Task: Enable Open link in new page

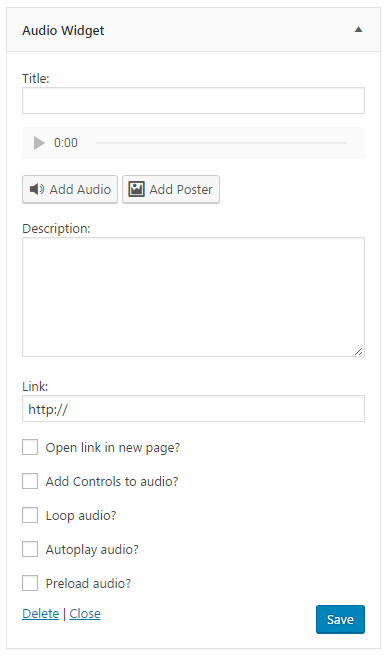Action: [x=30, y=447]
